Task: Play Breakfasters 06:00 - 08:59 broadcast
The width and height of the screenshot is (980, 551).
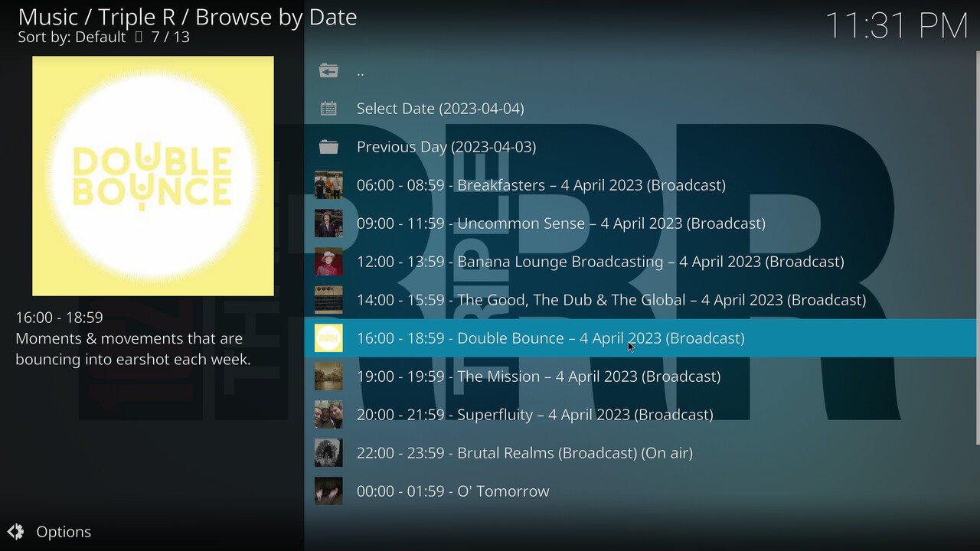Action: click(541, 185)
